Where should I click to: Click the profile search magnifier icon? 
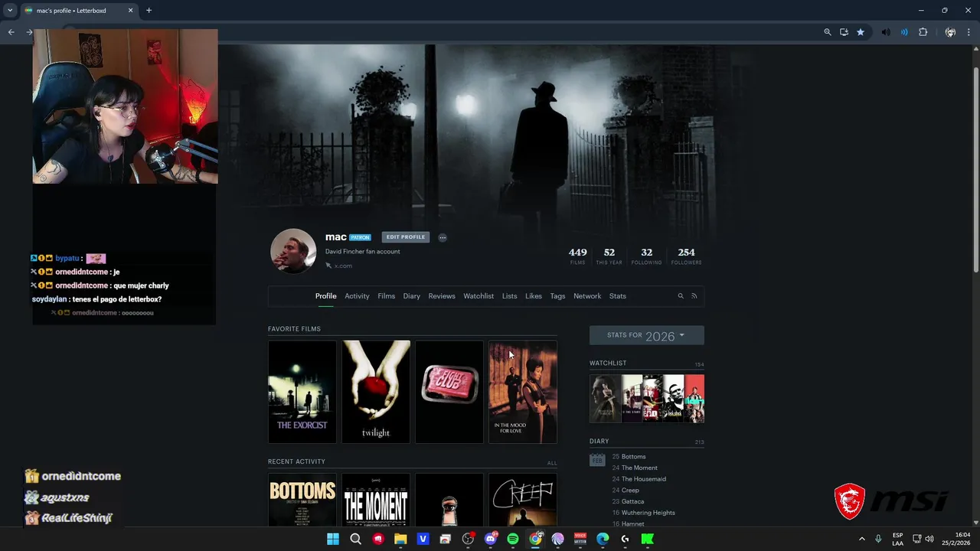tap(680, 296)
